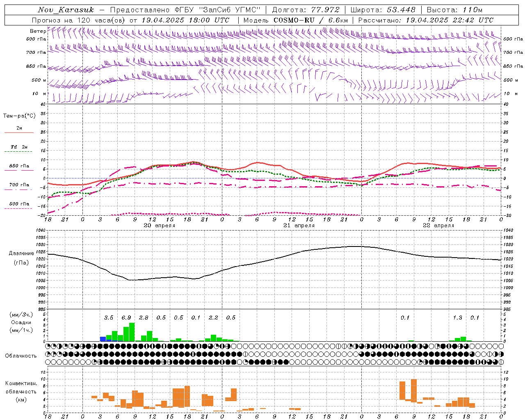The image size is (525, 420).
Task: Click the 2.8 precipitation total
Action: (x=144, y=318)
